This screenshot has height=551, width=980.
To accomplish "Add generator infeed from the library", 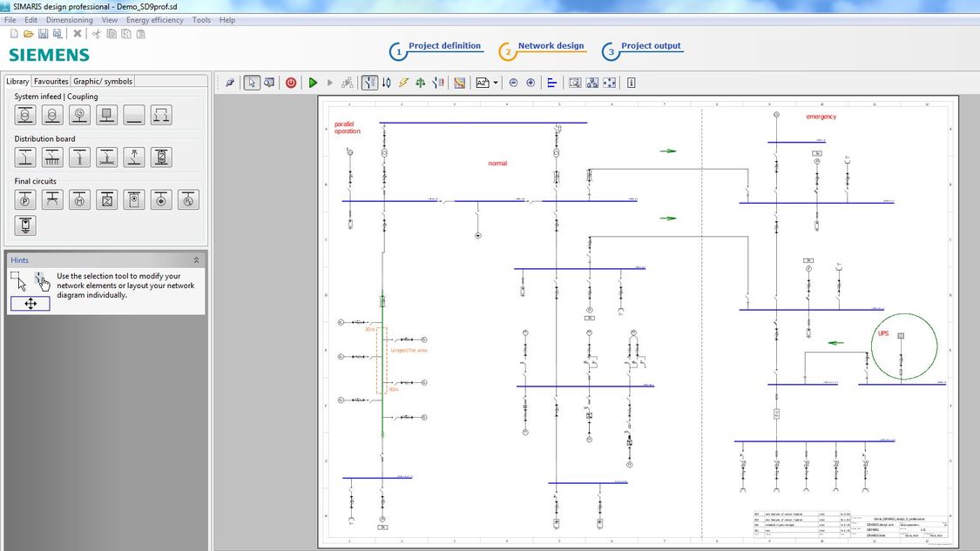I will pos(79,115).
